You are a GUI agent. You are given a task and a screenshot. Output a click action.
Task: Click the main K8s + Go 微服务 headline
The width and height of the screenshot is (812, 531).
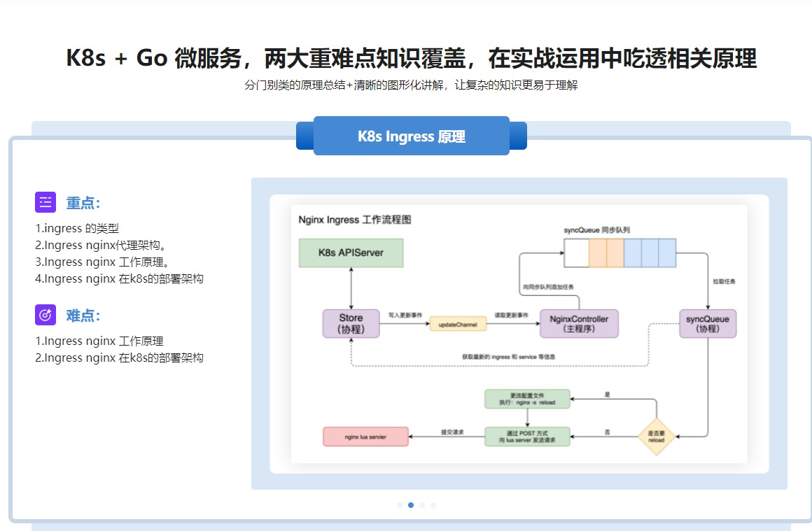tap(411, 58)
